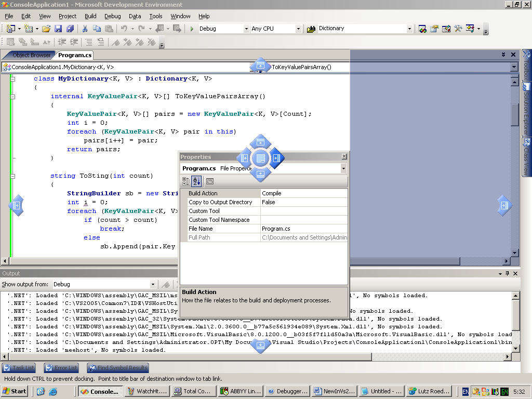Collapse the MyDictionary class outline node
Screen dimensions: 532x399
[x=13, y=79]
